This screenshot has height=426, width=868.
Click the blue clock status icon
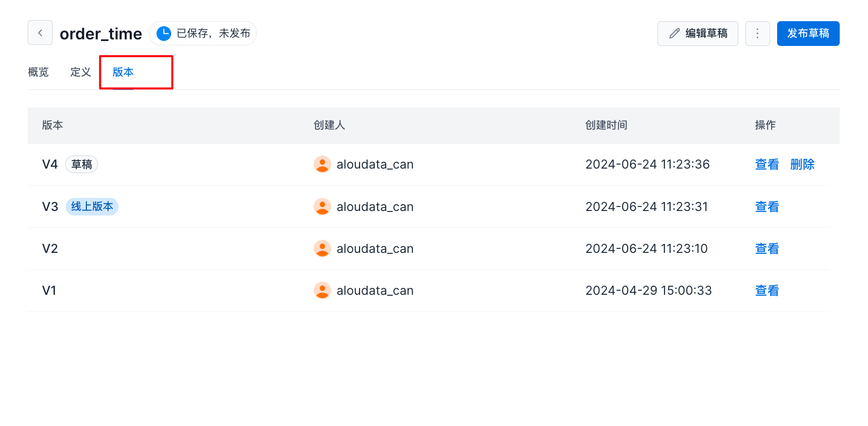[164, 33]
